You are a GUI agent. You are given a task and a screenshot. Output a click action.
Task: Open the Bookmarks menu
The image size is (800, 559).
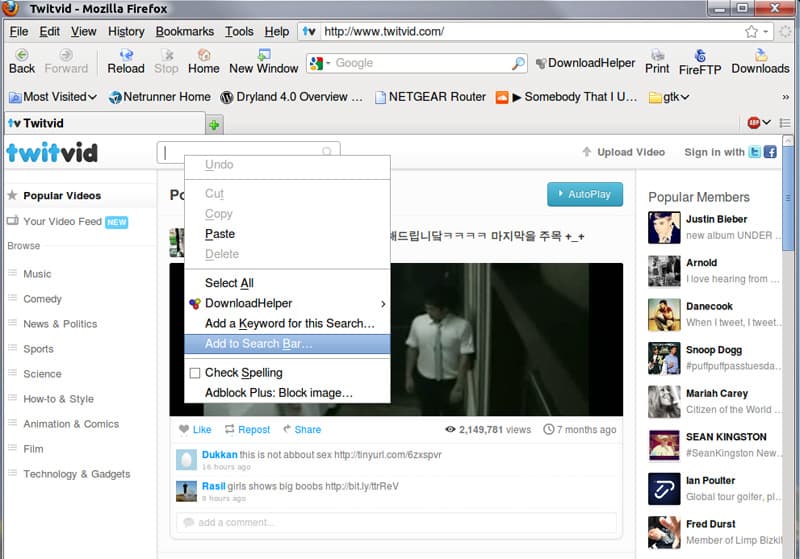pos(185,32)
